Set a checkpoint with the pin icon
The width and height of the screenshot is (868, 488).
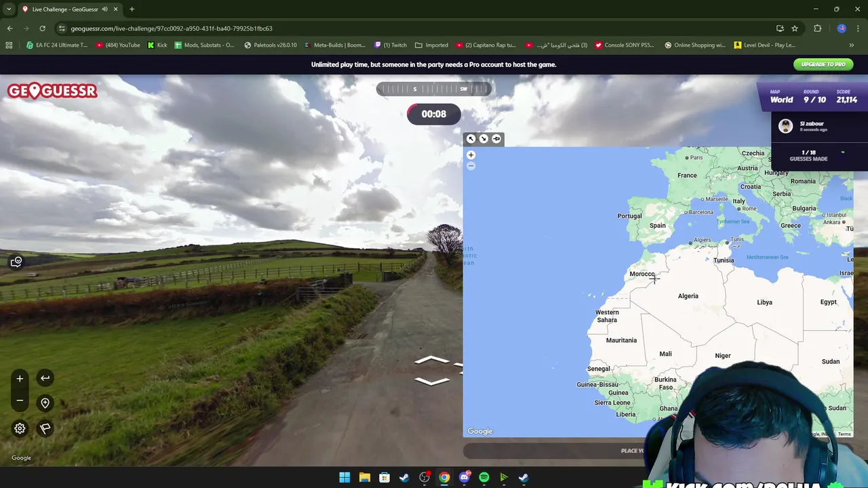click(45, 403)
